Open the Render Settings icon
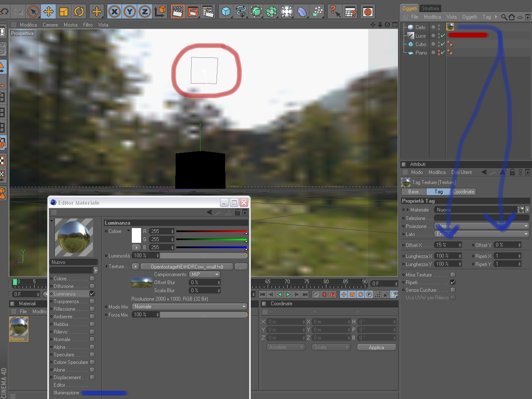The image size is (532, 399). [208, 11]
